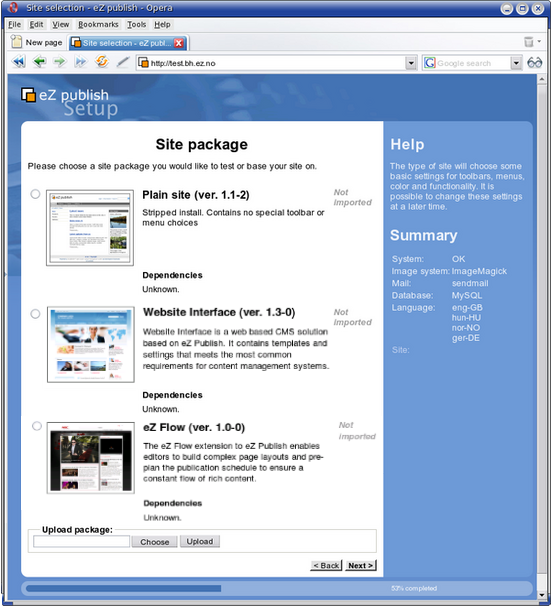Click the setup progress bar
The height and width of the screenshot is (607, 551).
[276, 588]
